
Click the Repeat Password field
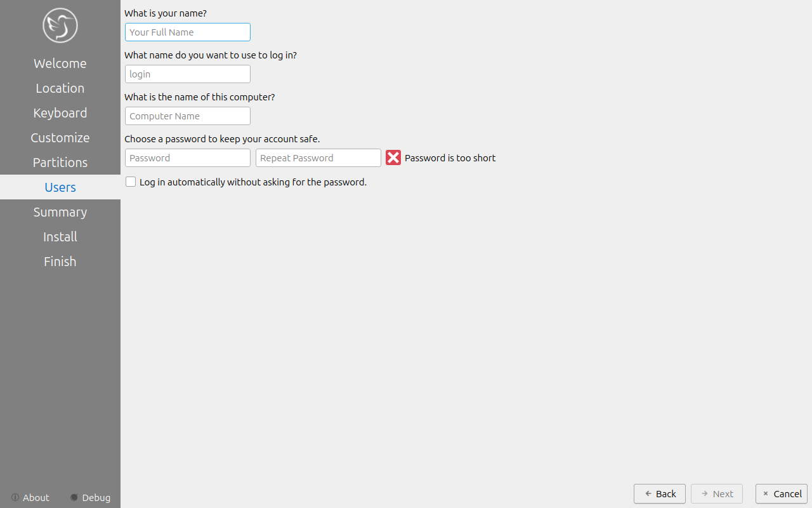click(318, 157)
